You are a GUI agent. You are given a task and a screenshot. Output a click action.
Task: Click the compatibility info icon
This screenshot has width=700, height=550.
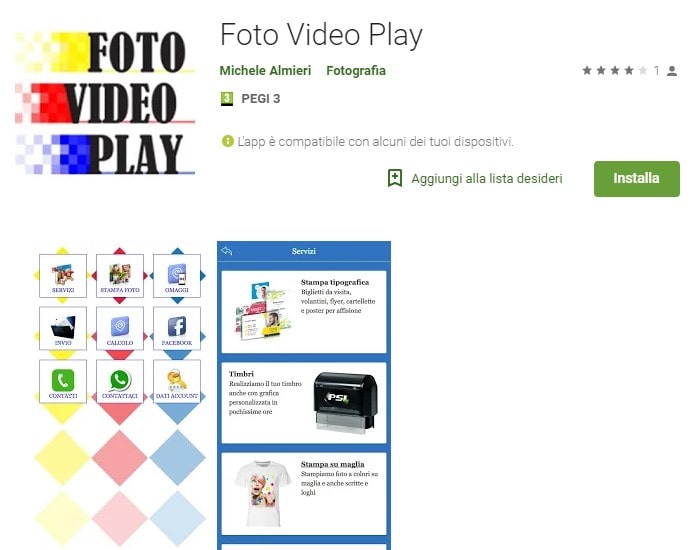pos(228,142)
